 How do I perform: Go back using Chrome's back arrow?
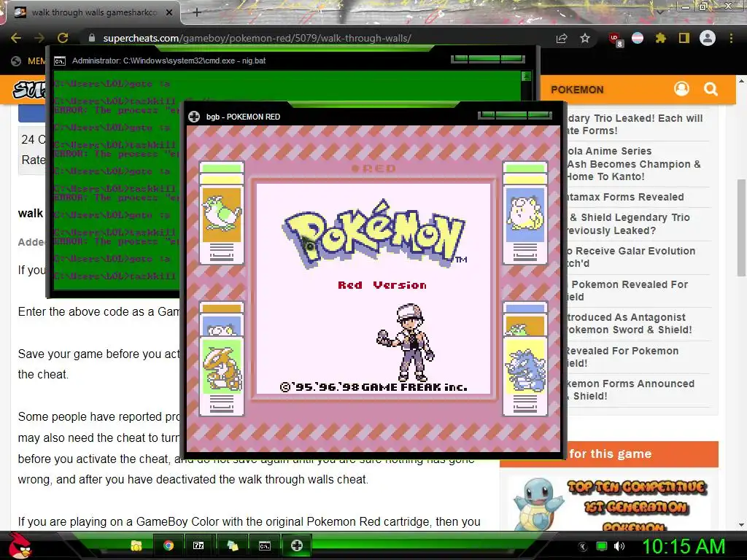coord(16,38)
